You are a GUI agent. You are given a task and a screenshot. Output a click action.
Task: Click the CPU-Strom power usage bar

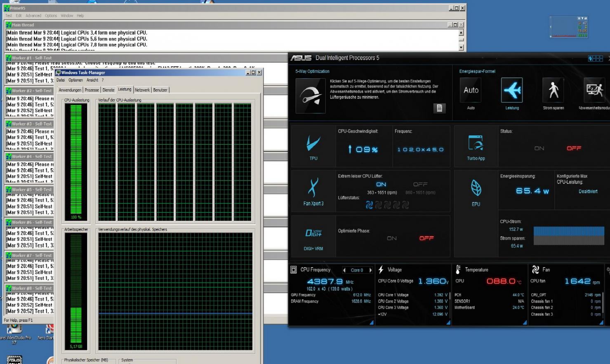(x=569, y=236)
